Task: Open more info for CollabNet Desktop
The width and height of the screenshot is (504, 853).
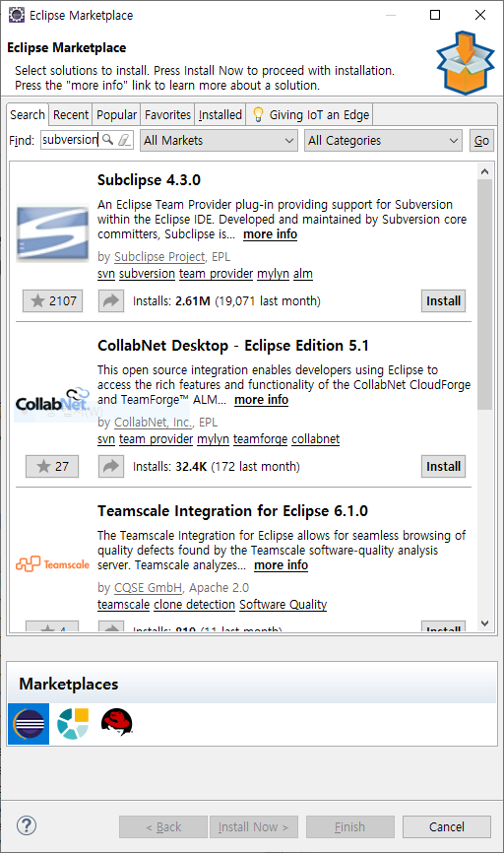Action: [262, 400]
